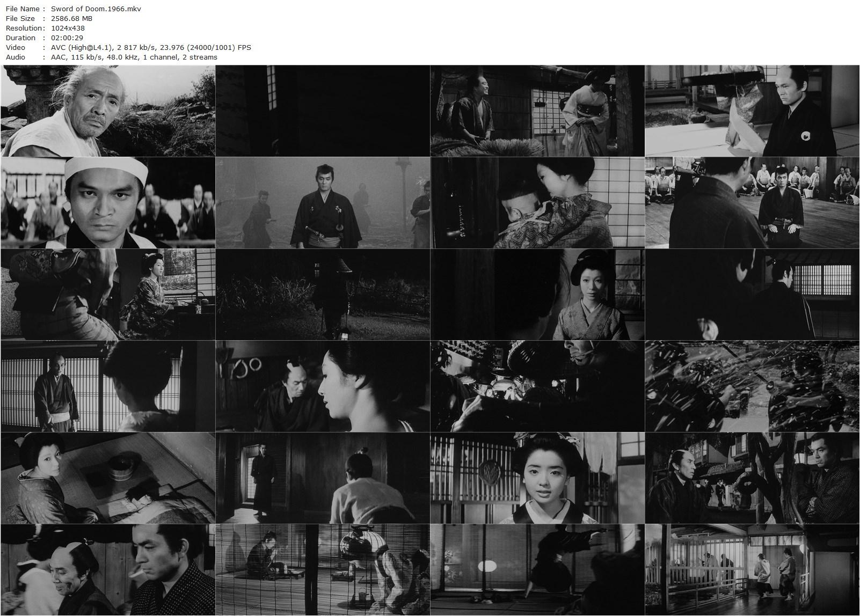Open the thumbnail of the man smoking beside another man

point(107,569)
